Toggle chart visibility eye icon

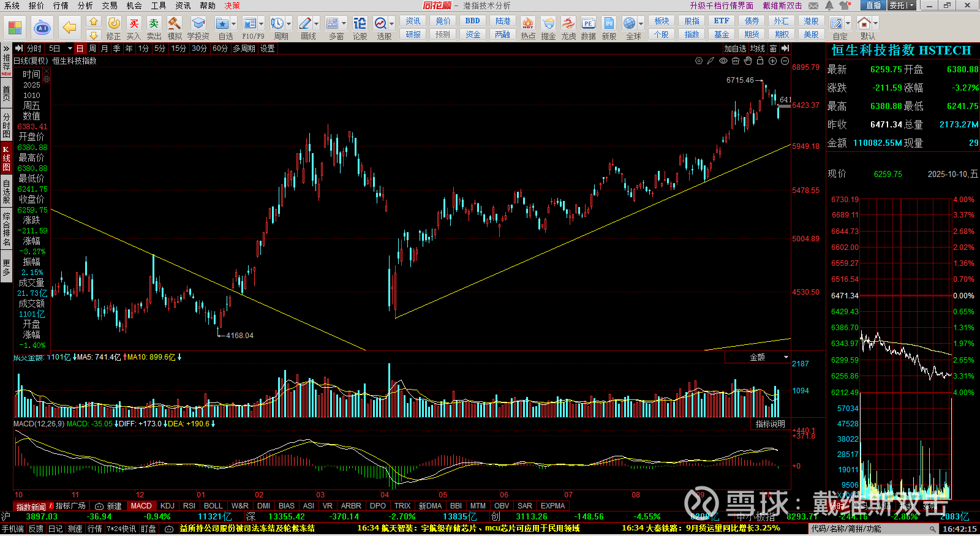723,61
